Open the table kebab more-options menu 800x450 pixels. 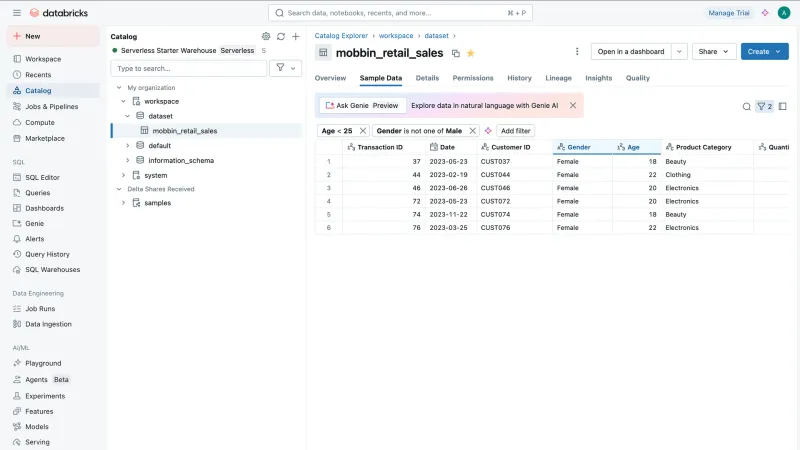tap(577, 52)
